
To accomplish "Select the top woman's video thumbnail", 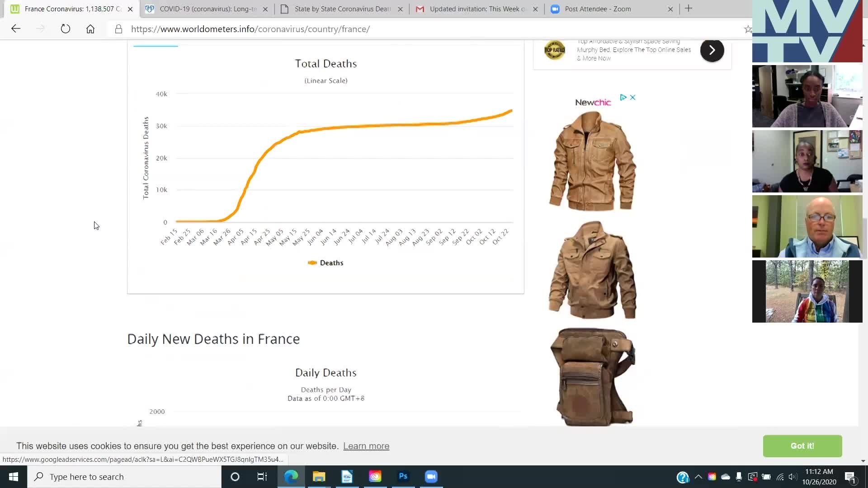I will click(807, 96).
